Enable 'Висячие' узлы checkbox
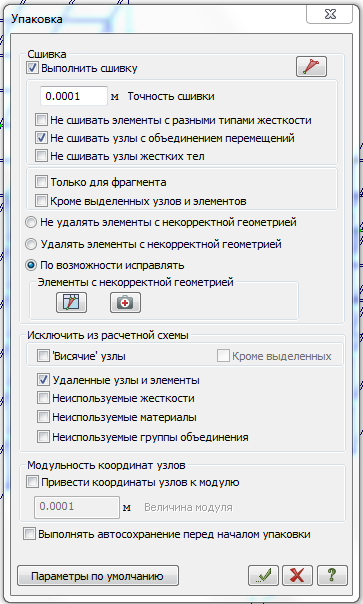 (x=43, y=356)
